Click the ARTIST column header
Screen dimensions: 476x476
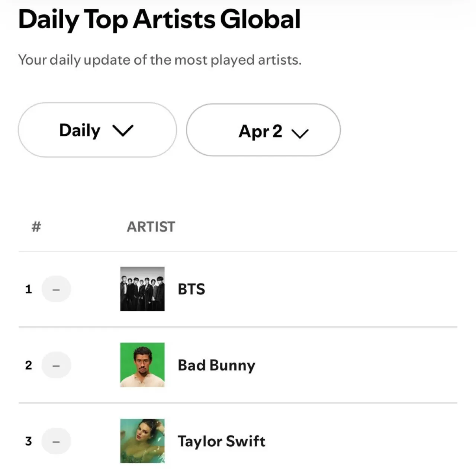(x=151, y=226)
